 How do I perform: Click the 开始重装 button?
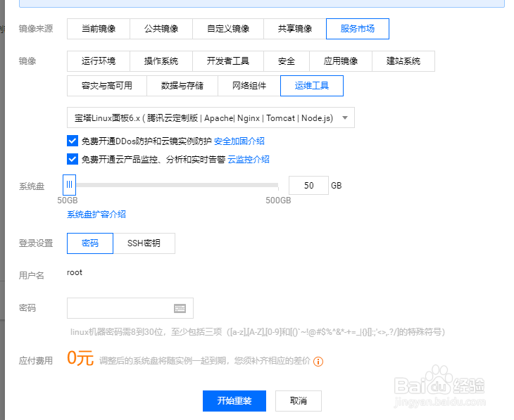point(234,401)
